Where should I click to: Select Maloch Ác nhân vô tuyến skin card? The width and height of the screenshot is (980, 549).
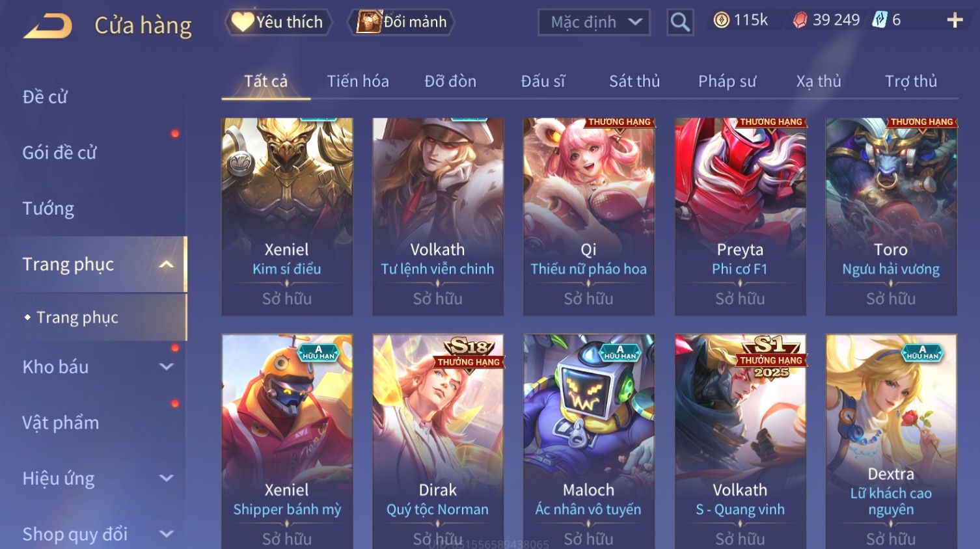[x=589, y=442]
